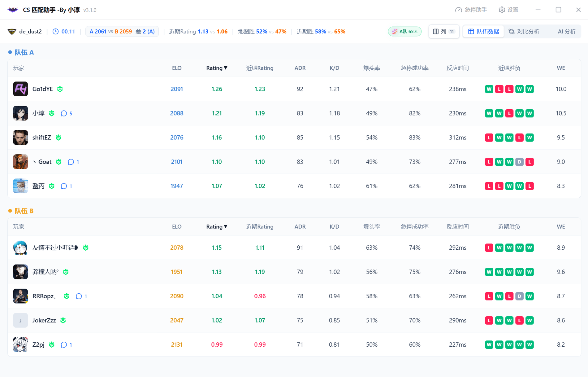Click the A队 65% prediction badge
The height and width of the screenshot is (377, 588).
404,32
